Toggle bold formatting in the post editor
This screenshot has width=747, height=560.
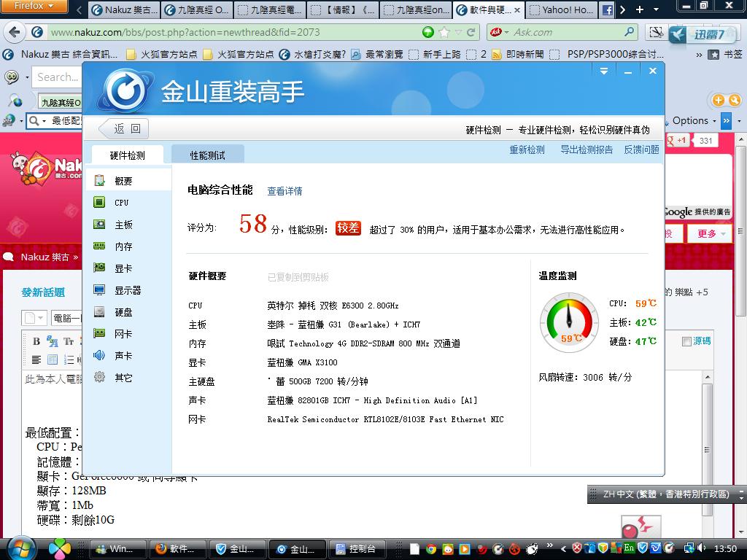tap(36, 341)
